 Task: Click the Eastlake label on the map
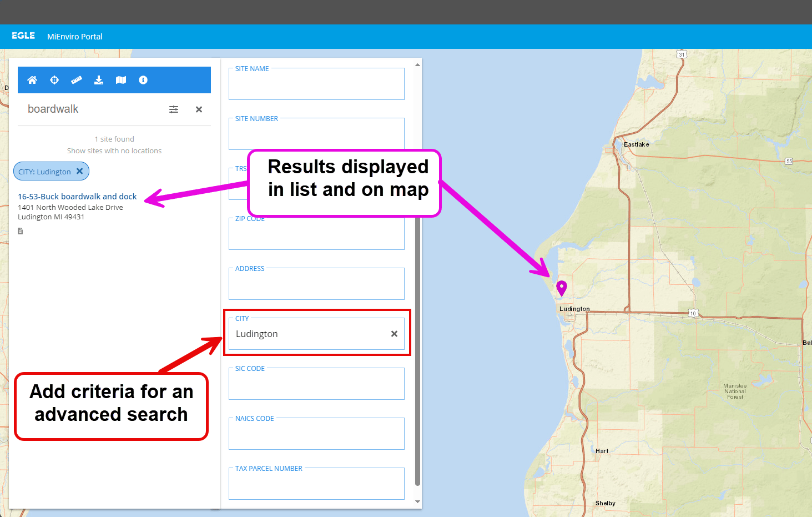pyautogui.click(x=636, y=144)
